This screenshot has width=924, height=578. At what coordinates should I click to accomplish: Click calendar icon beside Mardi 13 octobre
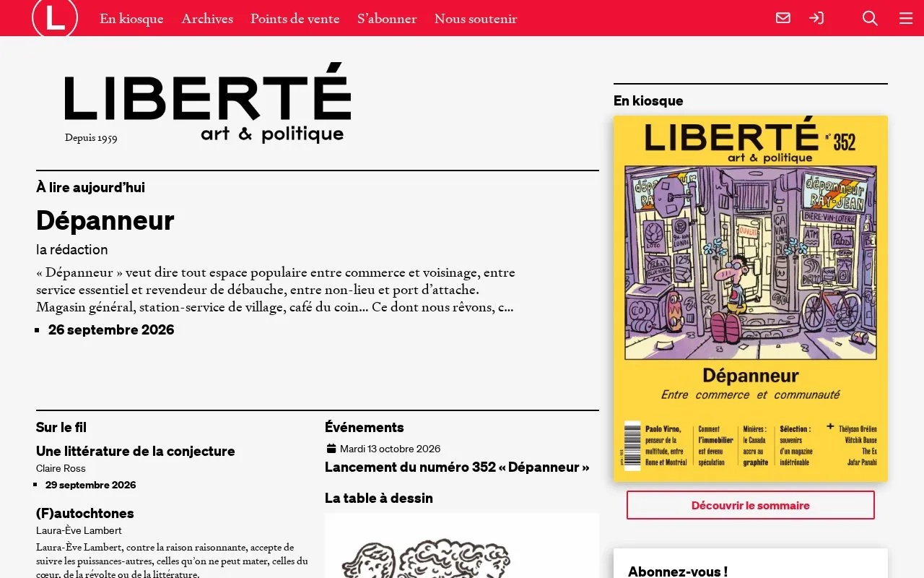[331, 449]
